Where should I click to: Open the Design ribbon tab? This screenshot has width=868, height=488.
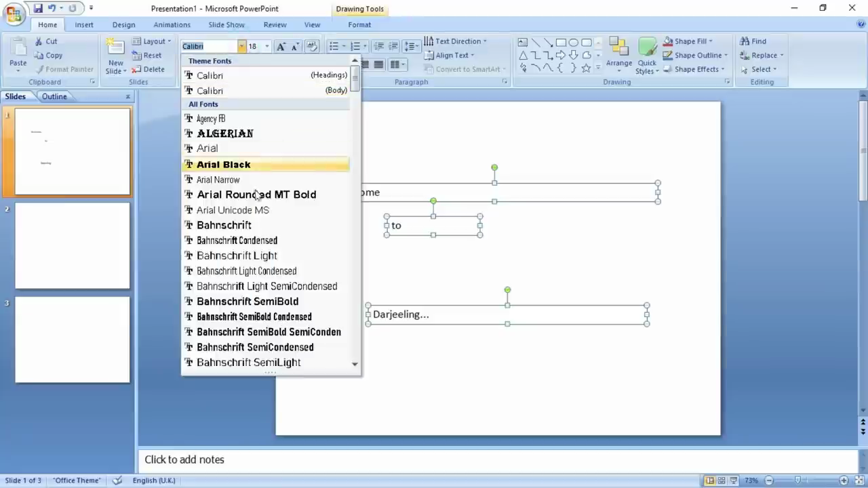pyautogui.click(x=123, y=24)
